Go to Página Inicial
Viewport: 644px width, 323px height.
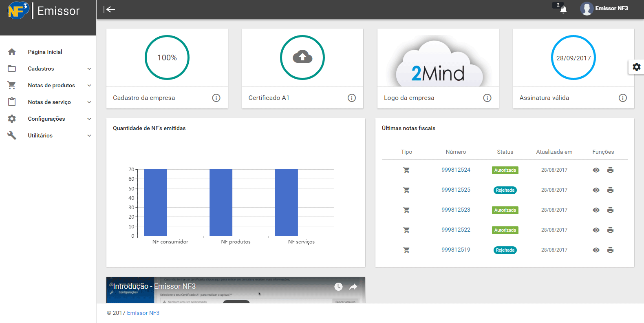point(45,52)
